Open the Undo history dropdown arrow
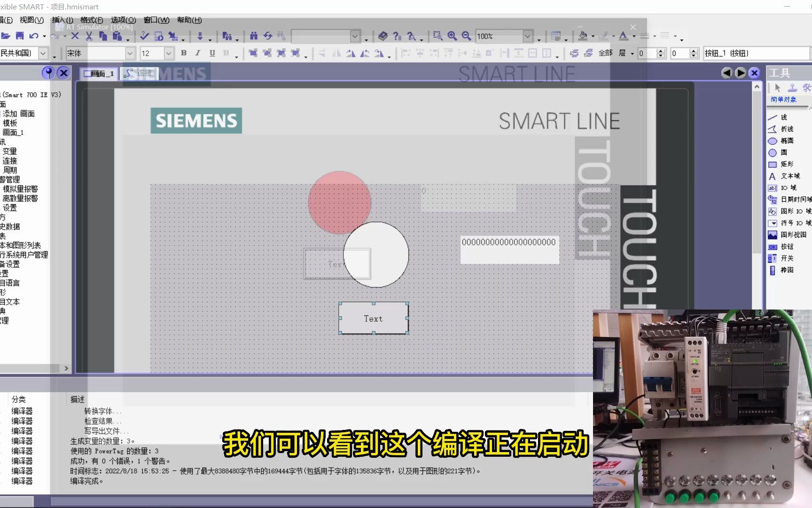The image size is (812, 508). [44, 36]
